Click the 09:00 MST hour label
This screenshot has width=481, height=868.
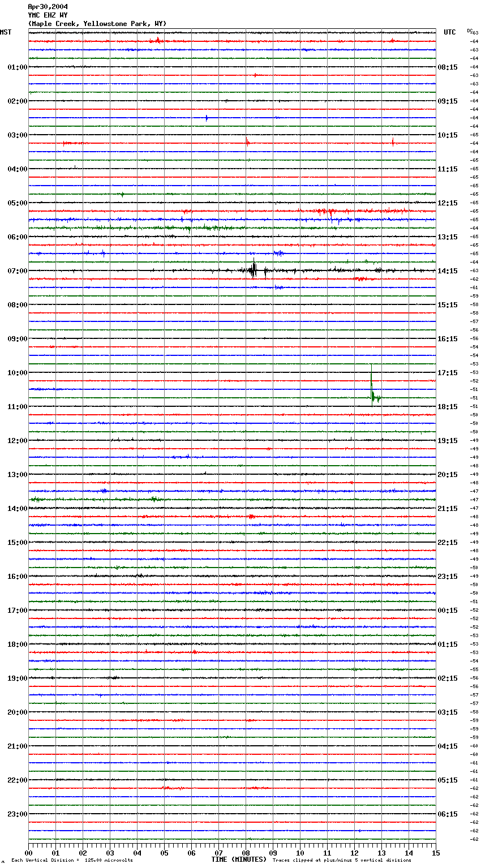[18, 338]
